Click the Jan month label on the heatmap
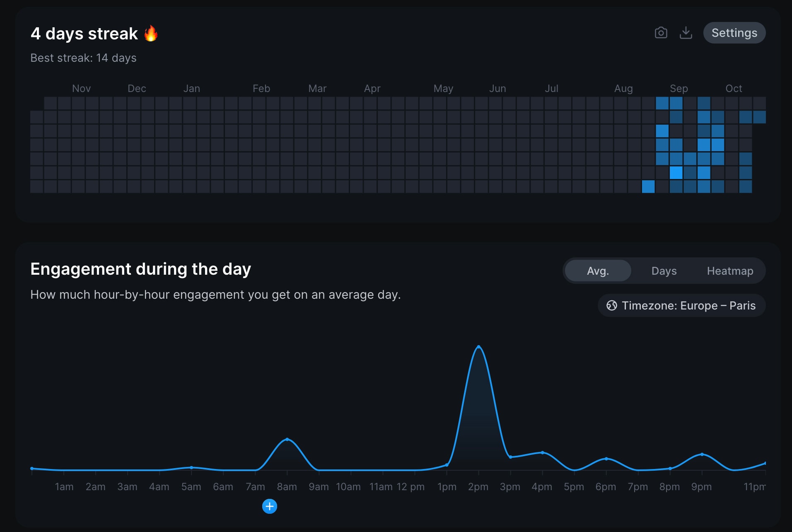Image resolution: width=792 pixels, height=532 pixels. coord(192,88)
